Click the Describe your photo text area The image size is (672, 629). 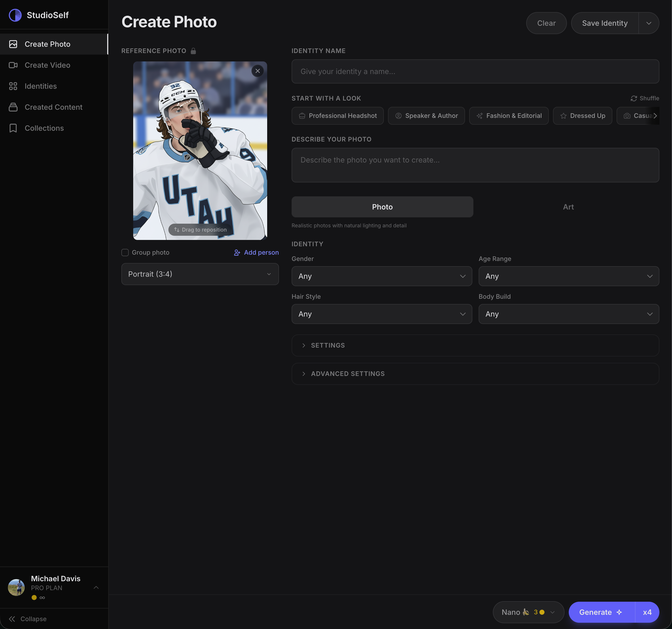(475, 165)
